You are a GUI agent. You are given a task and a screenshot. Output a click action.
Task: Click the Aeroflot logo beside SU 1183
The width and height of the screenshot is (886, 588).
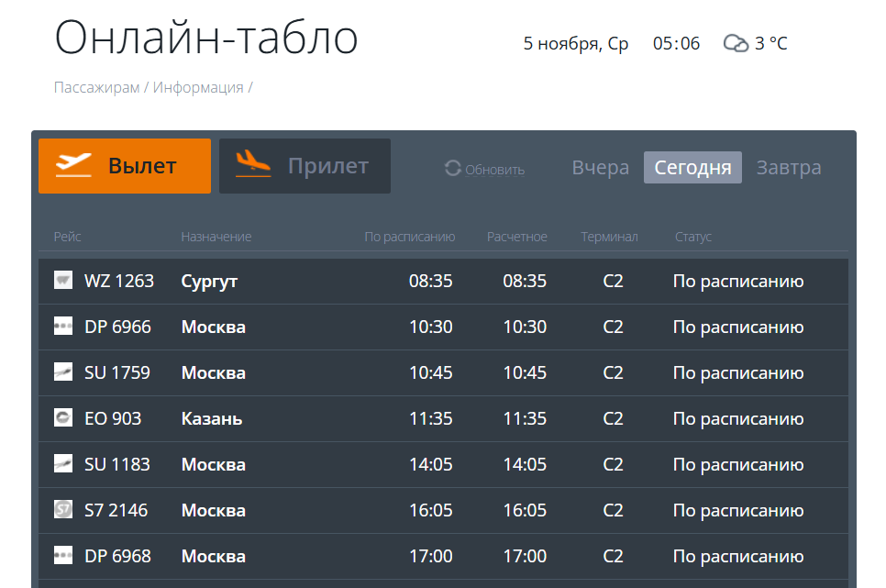62,463
